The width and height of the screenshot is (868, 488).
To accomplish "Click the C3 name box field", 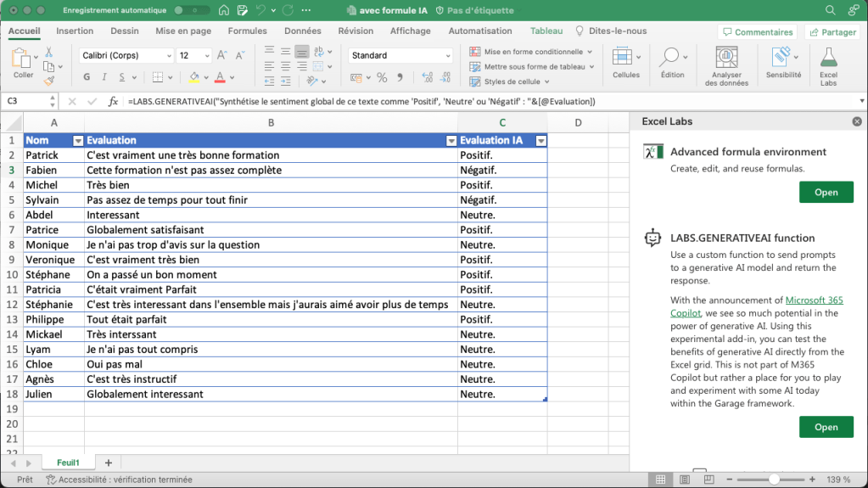I will click(25, 102).
